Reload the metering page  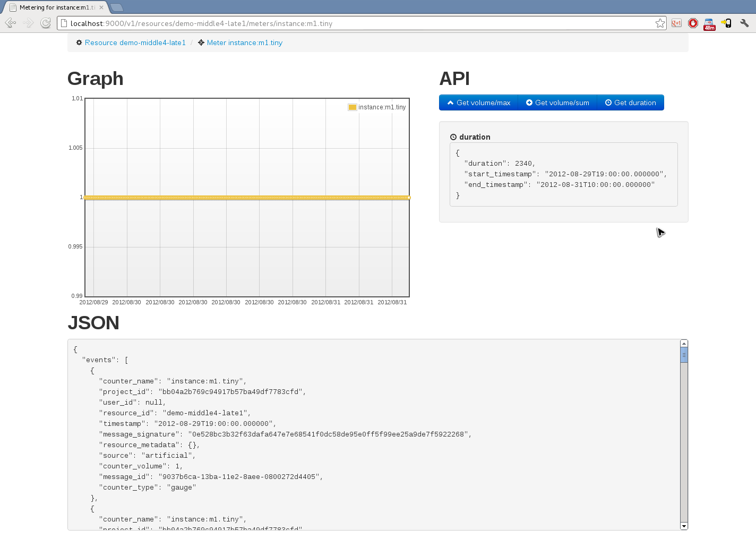(x=46, y=23)
